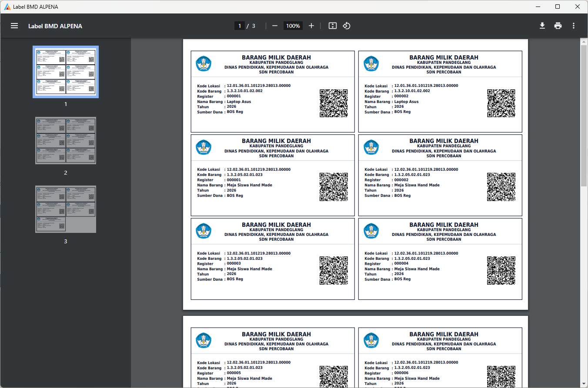588x388 pixels.
Task: Click register value '000001' on Laptop Asus label
Action: [234, 96]
